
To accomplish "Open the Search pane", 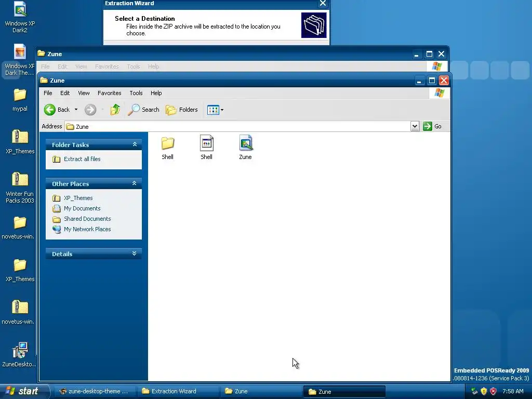I will click(143, 110).
